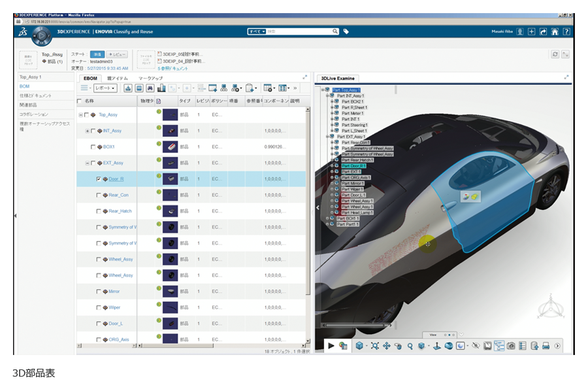The height and width of the screenshot is (391, 588).
Task: Click the camera capture icon in 3DLive toolbar
Action: click(x=511, y=346)
